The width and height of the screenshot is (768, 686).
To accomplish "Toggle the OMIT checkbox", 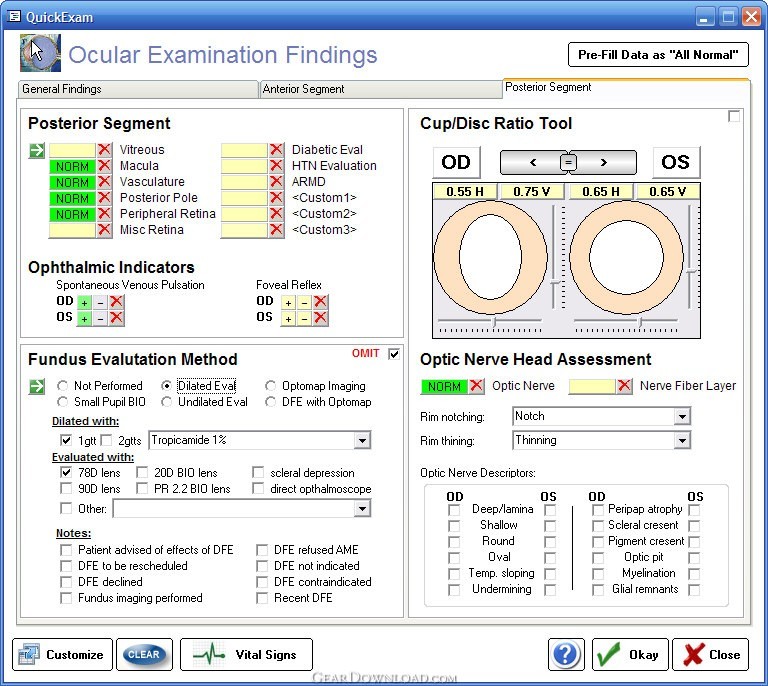I will coord(393,354).
